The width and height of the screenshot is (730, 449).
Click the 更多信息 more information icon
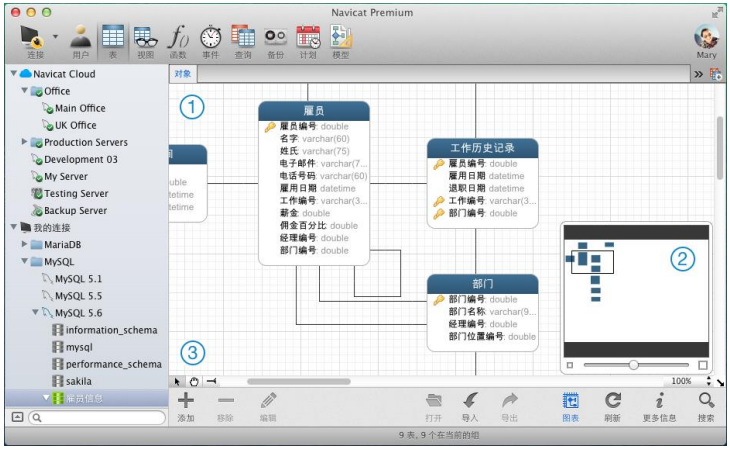point(659,400)
